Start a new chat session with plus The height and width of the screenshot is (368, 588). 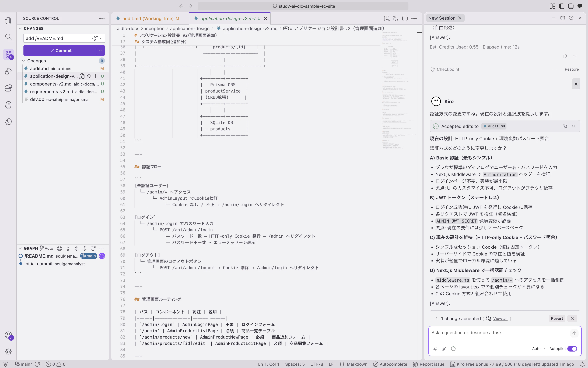click(x=554, y=18)
